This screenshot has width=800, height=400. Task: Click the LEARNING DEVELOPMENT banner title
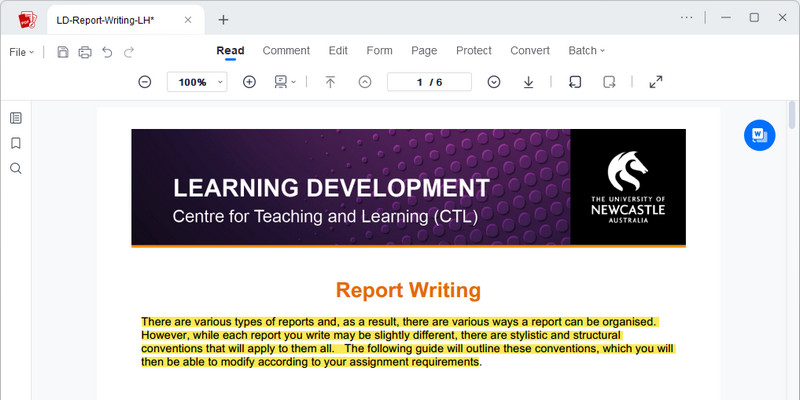(x=331, y=188)
